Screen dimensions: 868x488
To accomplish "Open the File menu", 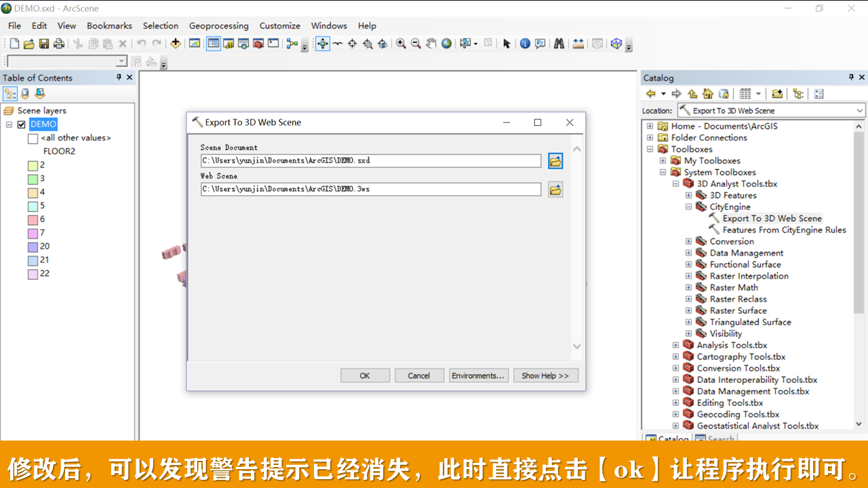I will pyautogui.click(x=14, y=26).
